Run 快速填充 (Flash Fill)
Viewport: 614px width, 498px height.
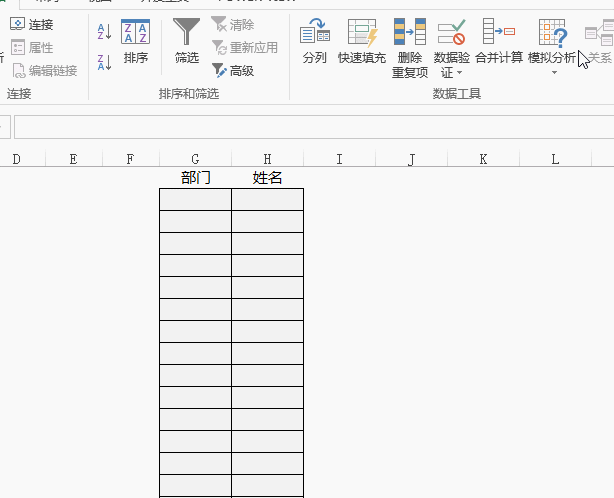[x=361, y=42]
